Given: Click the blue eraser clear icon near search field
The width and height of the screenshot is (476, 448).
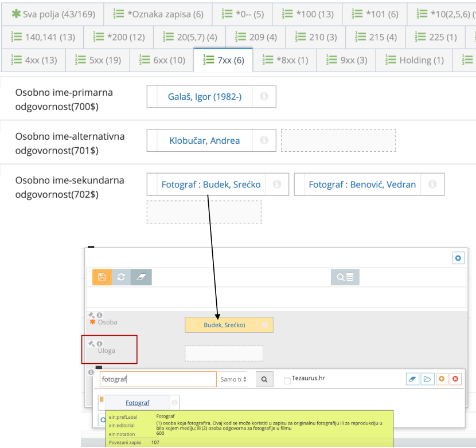Looking at the screenshot, I should (x=412, y=379).
